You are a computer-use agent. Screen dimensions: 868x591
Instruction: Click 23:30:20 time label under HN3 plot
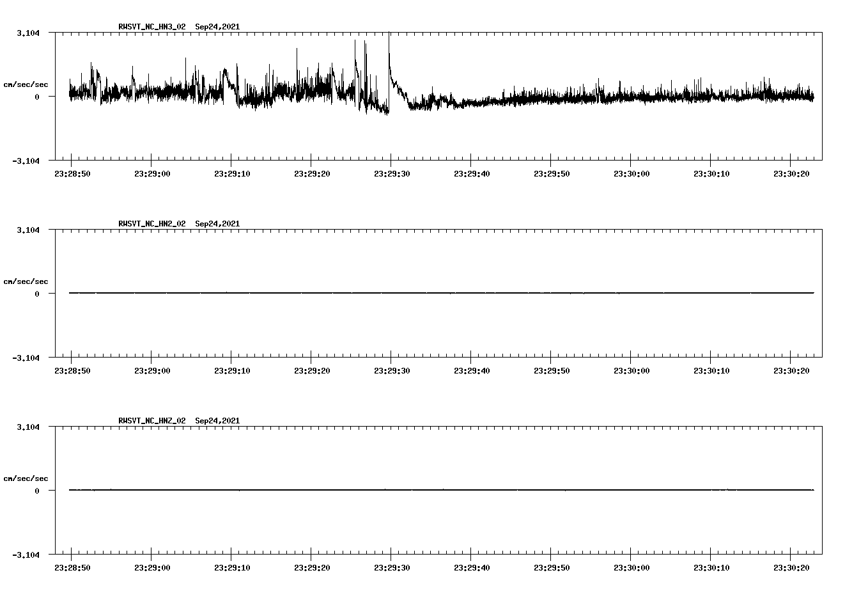[791, 173]
